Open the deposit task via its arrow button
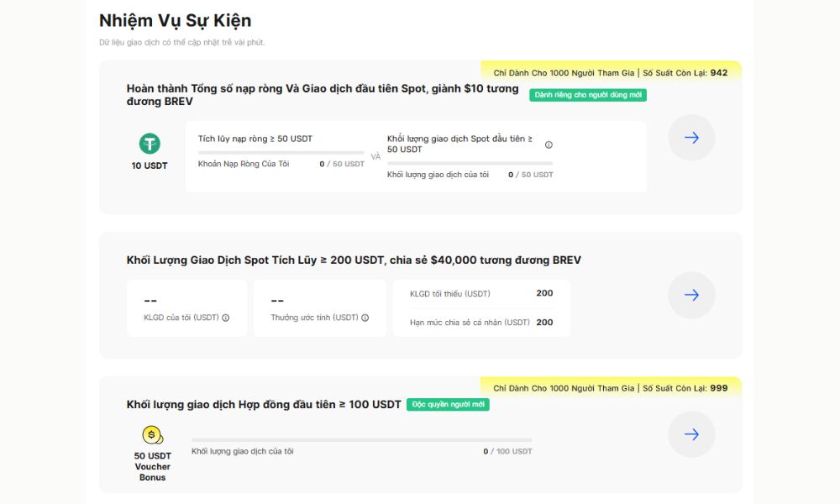The height and width of the screenshot is (504, 840). click(691, 137)
